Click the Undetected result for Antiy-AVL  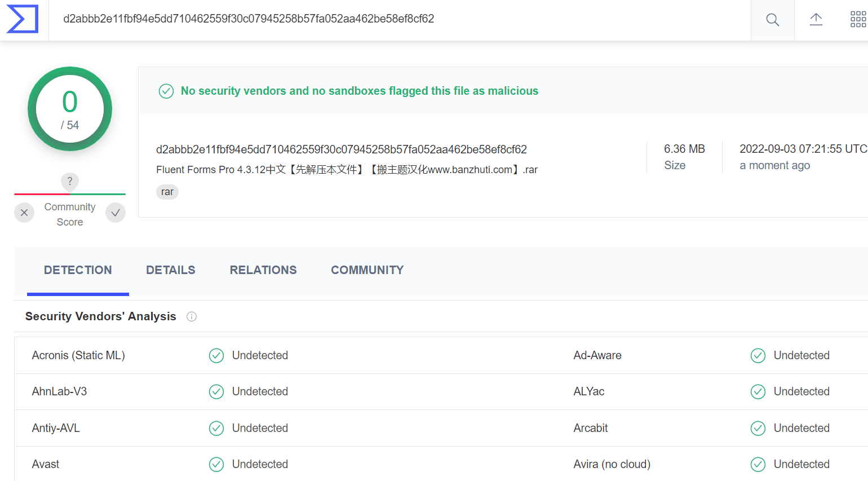[260, 428]
